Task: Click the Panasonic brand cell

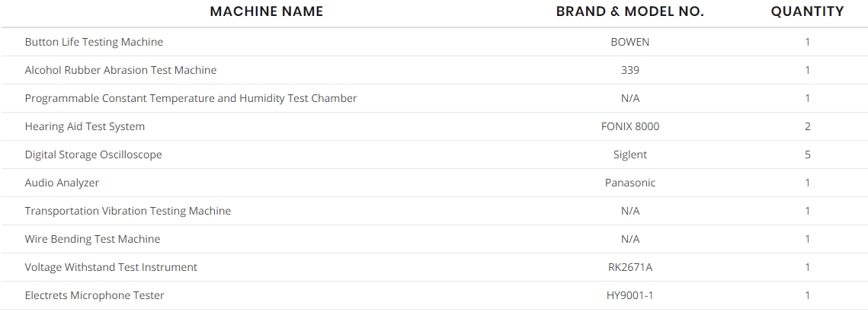Action: click(x=630, y=183)
